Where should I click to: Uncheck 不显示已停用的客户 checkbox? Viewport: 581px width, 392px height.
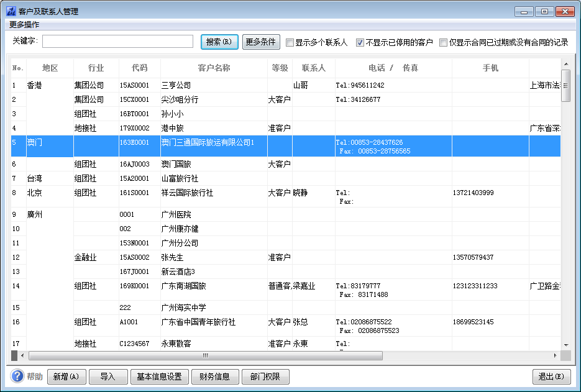[x=360, y=43]
